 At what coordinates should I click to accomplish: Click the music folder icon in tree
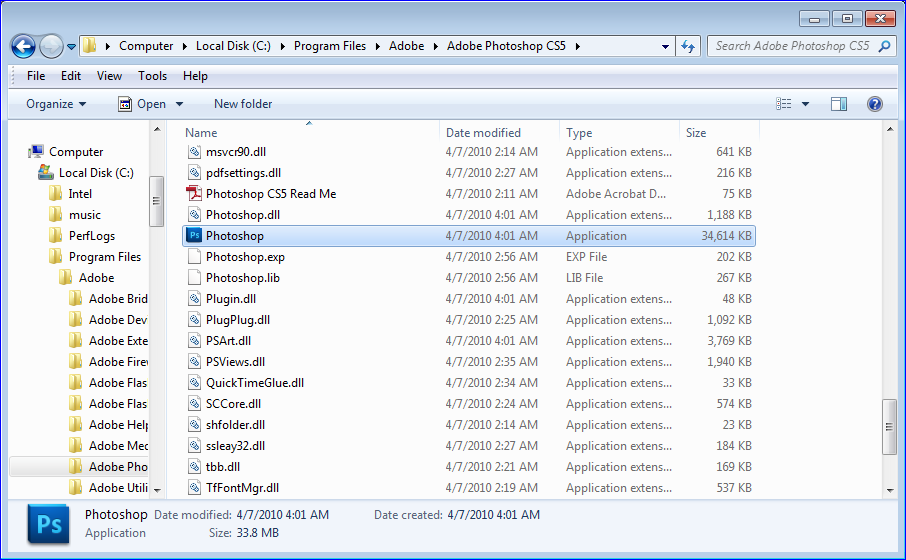55,214
